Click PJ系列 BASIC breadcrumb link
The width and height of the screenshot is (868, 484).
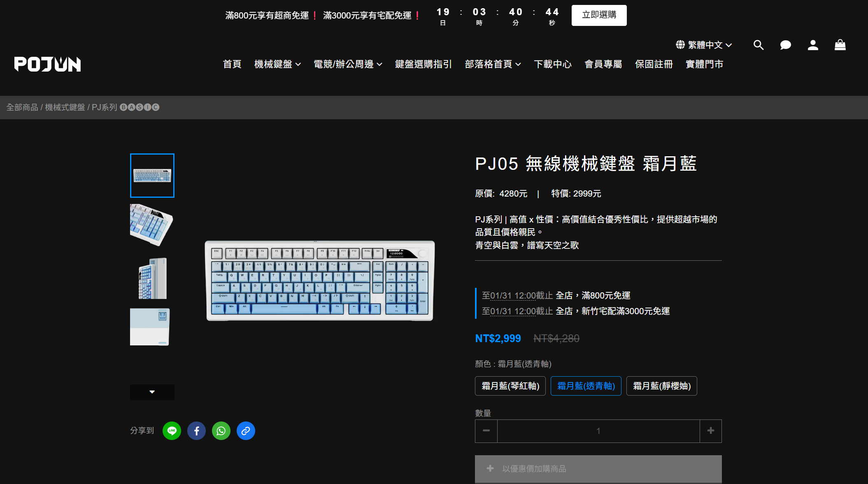coord(126,107)
